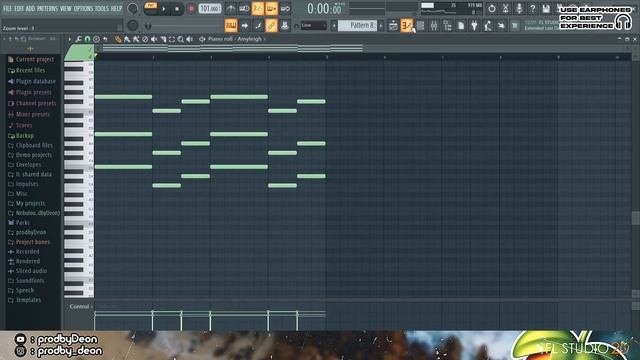
Task: Click the red Record button
Action: (191, 9)
